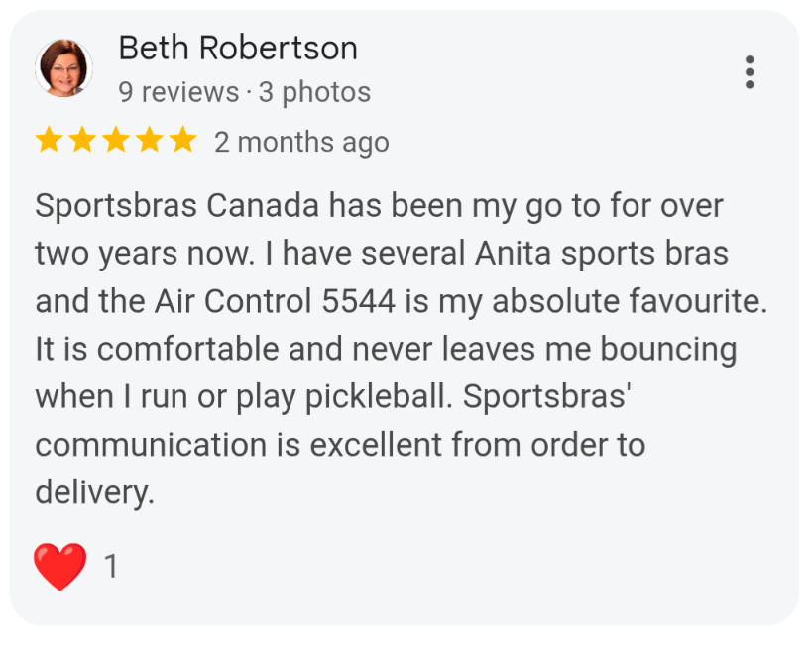
Task: Click the fifth rating star
Action: (183, 140)
